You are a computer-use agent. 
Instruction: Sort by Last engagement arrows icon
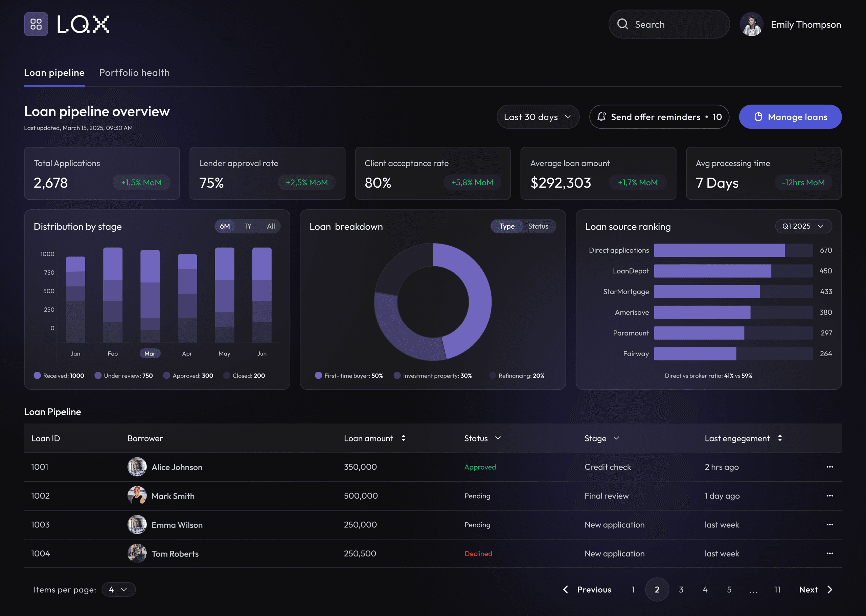(780, 438)
